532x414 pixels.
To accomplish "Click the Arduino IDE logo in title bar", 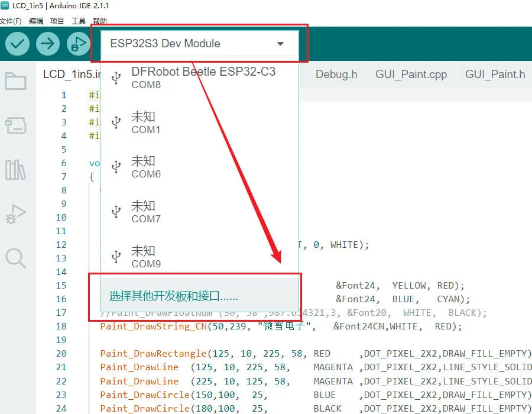I will pos(5,5).
